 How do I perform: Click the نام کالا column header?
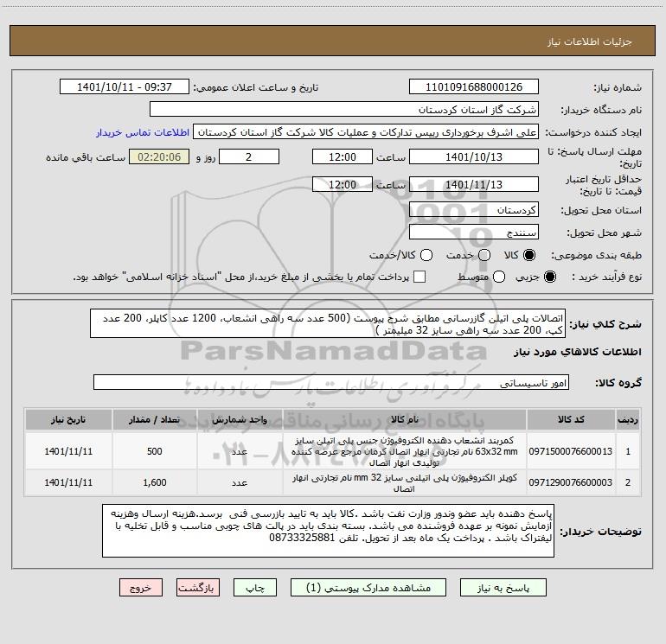(405, 419)
